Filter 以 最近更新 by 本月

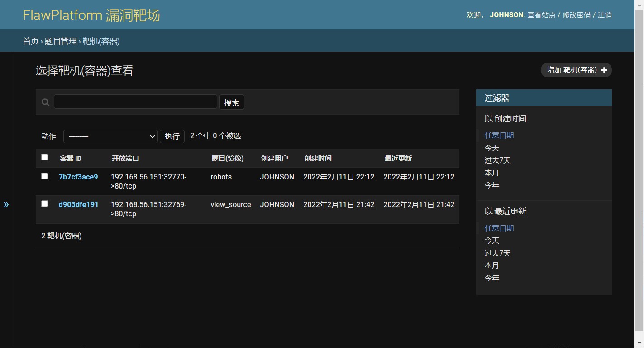[x=492, y=265]
